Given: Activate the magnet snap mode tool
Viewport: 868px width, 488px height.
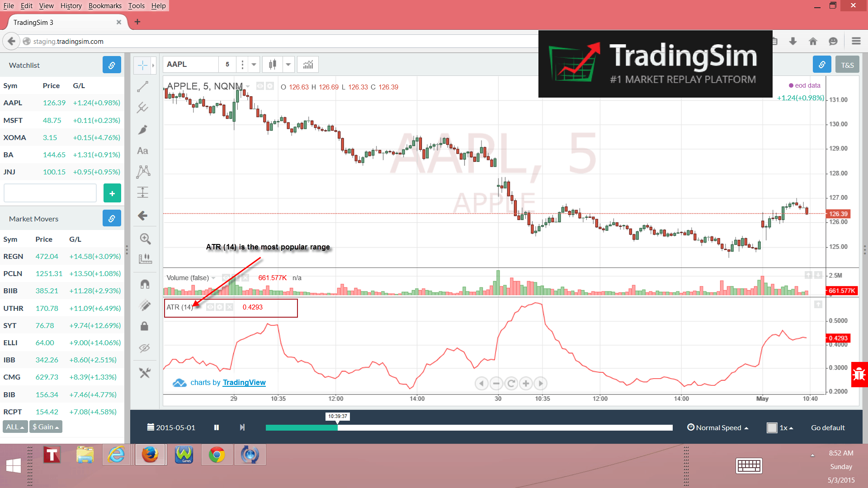Looking at the screenshot, I should [x=145, y=284].
